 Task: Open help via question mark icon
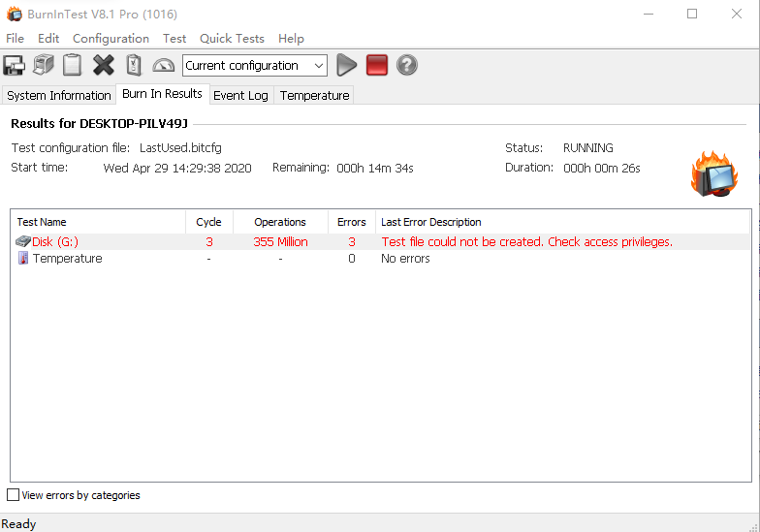[407, 65]
